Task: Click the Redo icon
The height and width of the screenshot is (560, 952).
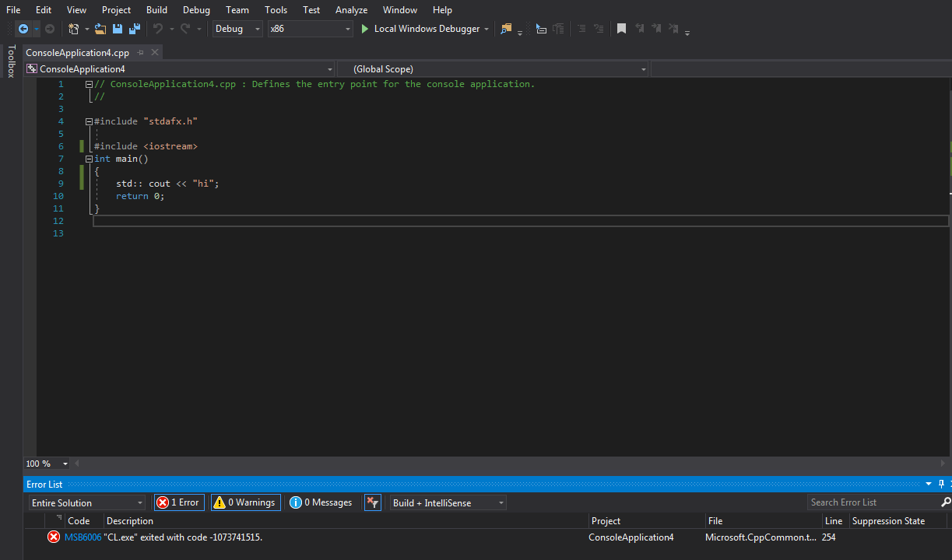Action: [186, 29]
